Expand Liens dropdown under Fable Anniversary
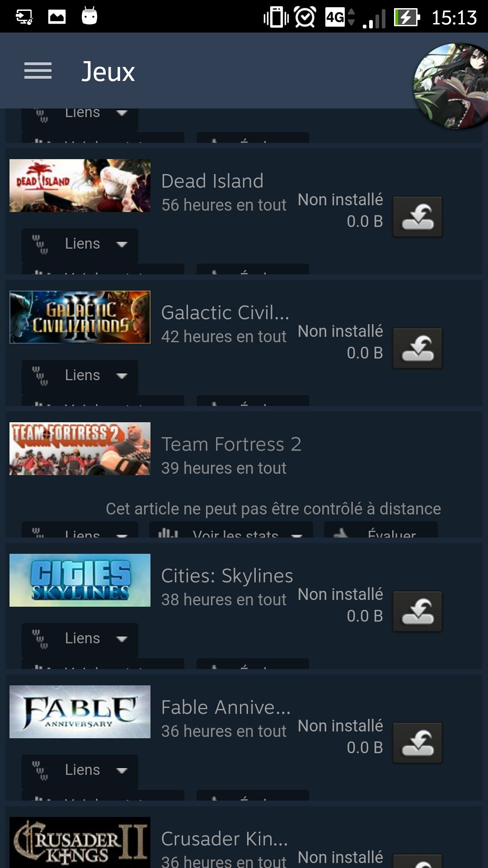Viewport: 488px width, 868px height. click(80, 771)
